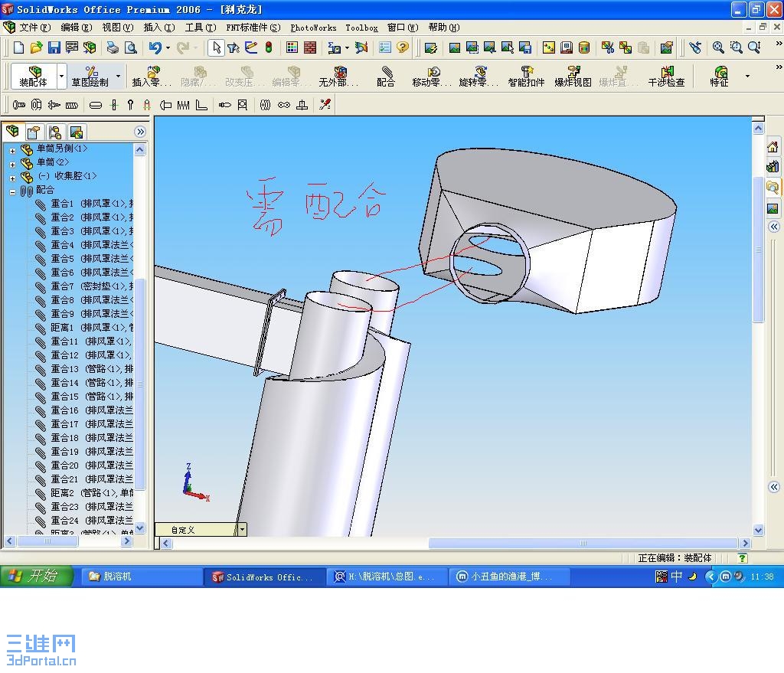Screen dimensions: 784x673
Task: Save the document with the floppy disk icon
Action: (x=54, y=47)
